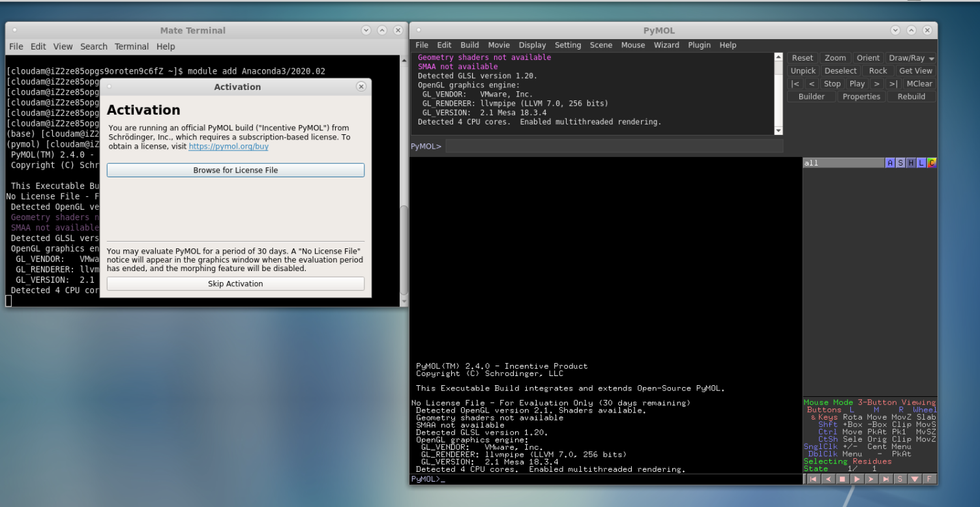Image resolution: width=980 pixels, height=507 pixels.
Task: Toggle visibility of the 'all' object entry
Action: pyautogui.click(x=843, y=163)
